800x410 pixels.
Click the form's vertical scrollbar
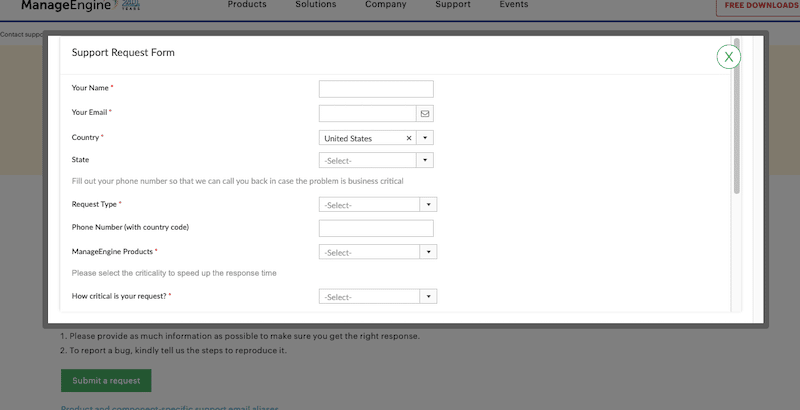click(x=736, y=116)
